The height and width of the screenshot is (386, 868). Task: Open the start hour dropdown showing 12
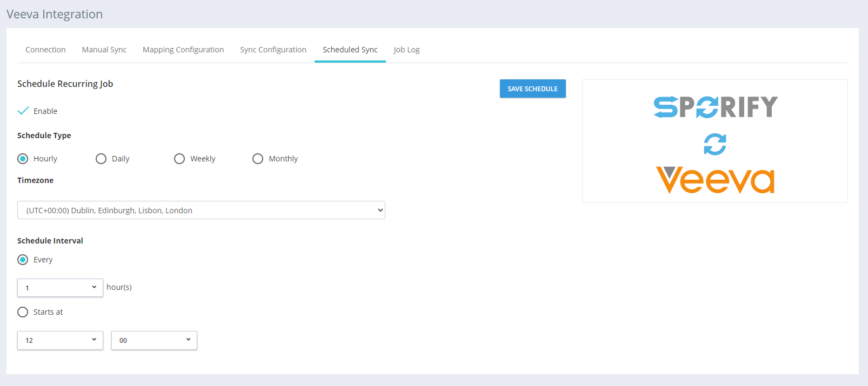pos(60,340)
